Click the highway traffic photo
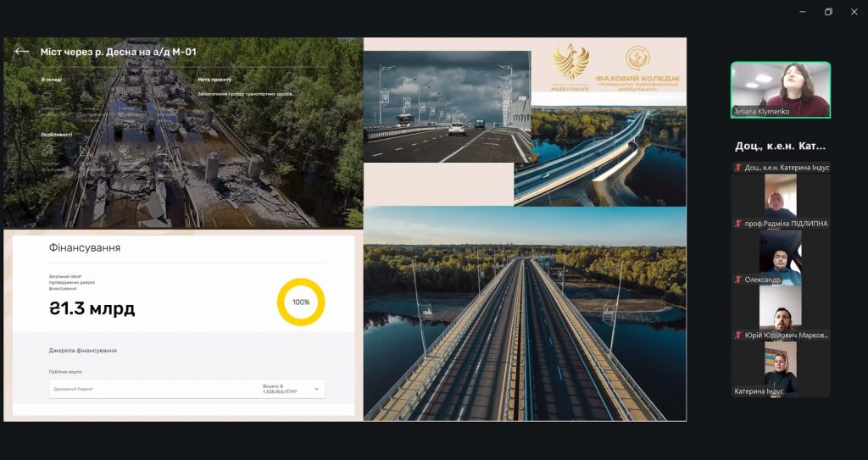The height and width of the screenshot is (460, 868). [x=447, y=106]
